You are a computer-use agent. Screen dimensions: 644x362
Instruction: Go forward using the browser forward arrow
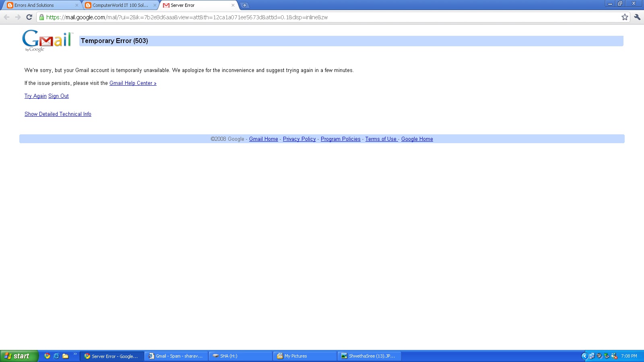click(18, 17)
